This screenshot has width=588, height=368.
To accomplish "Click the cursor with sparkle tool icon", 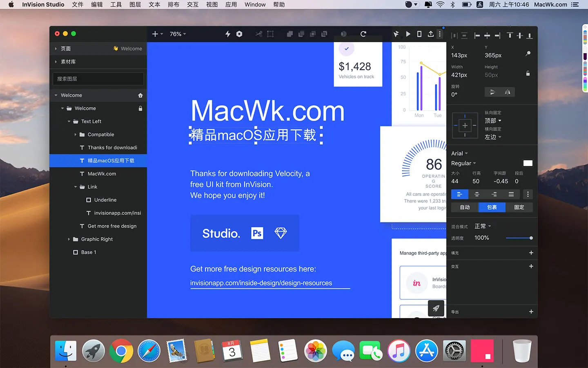I will click(x=396, y=34).
